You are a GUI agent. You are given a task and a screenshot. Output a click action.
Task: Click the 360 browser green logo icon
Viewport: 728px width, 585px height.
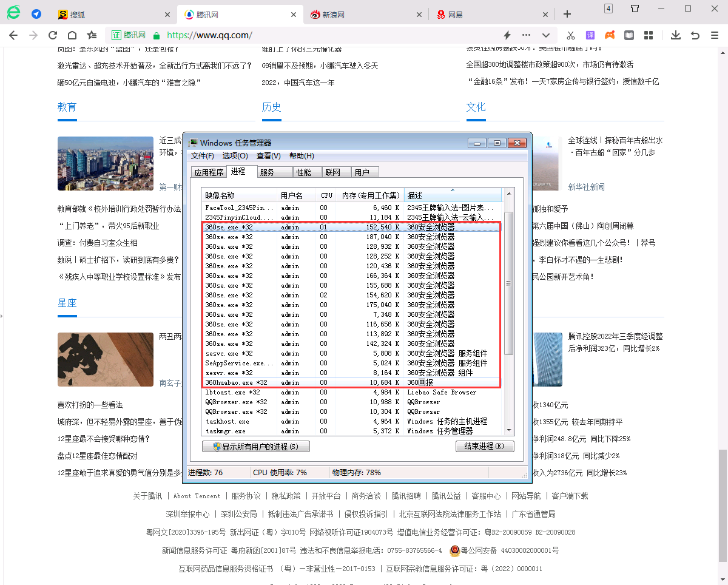coord(13,13)
